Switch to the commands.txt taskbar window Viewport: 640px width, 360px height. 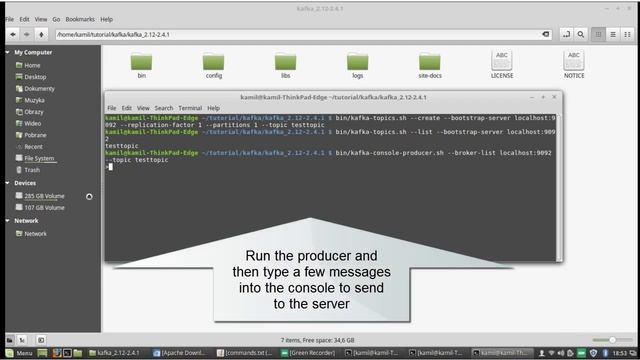tap(244, 353)
